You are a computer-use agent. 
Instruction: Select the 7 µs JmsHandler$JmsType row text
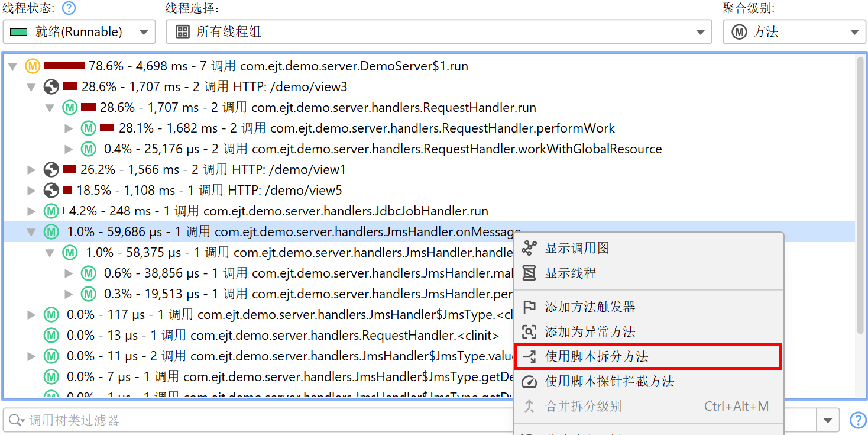click(289, 376)
